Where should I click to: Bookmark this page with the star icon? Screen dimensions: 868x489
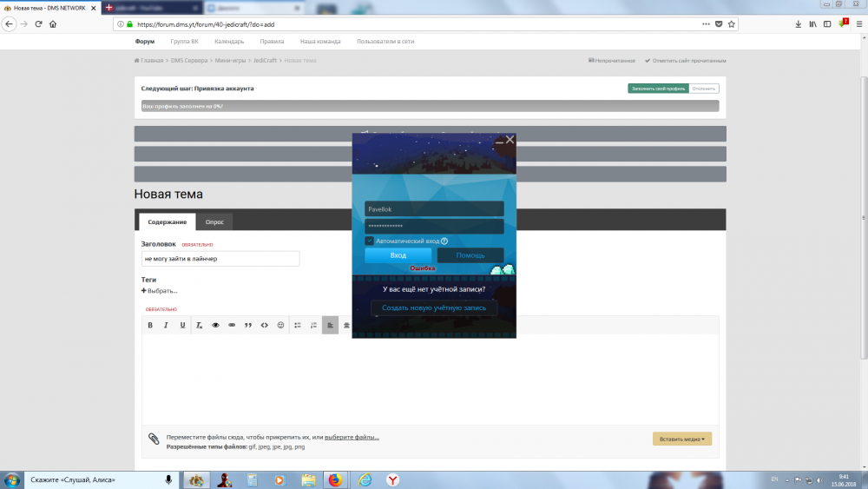point(731,24)
